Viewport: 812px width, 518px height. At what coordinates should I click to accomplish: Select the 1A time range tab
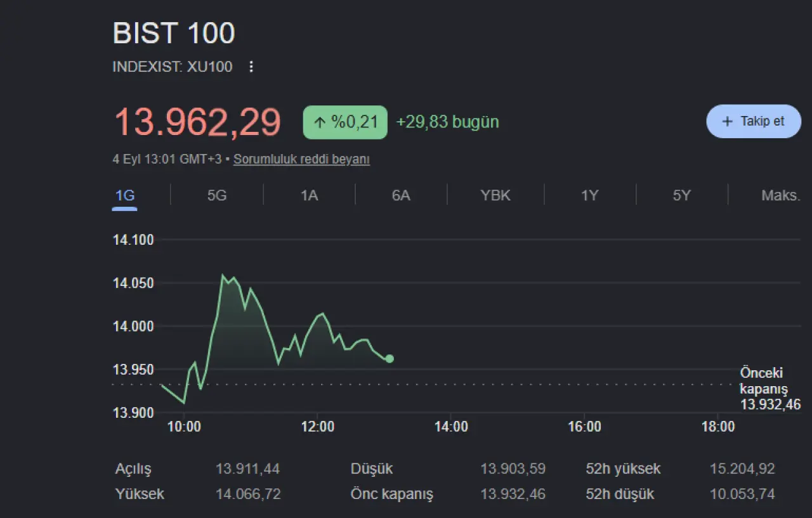[x=309, y=195]
